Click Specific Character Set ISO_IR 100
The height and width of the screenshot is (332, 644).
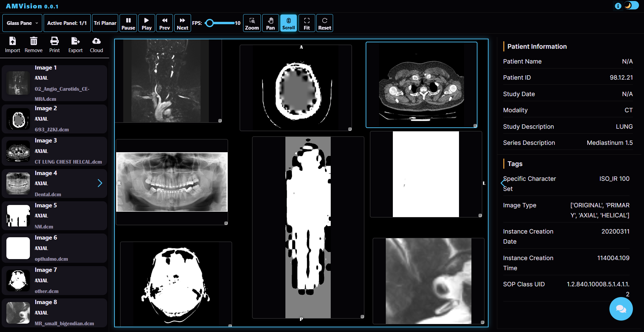point(614,179)
